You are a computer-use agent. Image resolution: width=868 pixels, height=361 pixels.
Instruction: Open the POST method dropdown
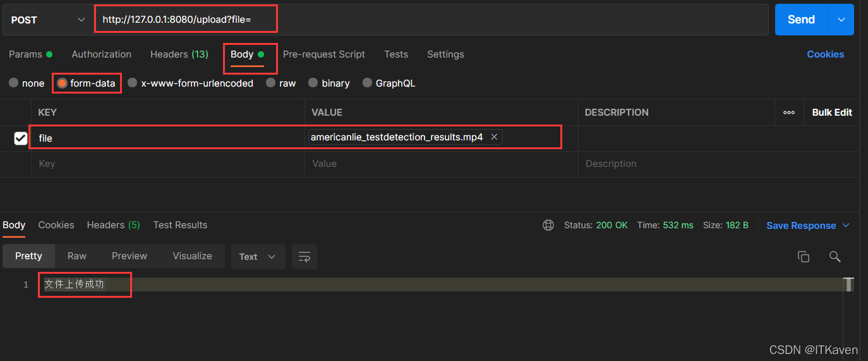point(47,20)
